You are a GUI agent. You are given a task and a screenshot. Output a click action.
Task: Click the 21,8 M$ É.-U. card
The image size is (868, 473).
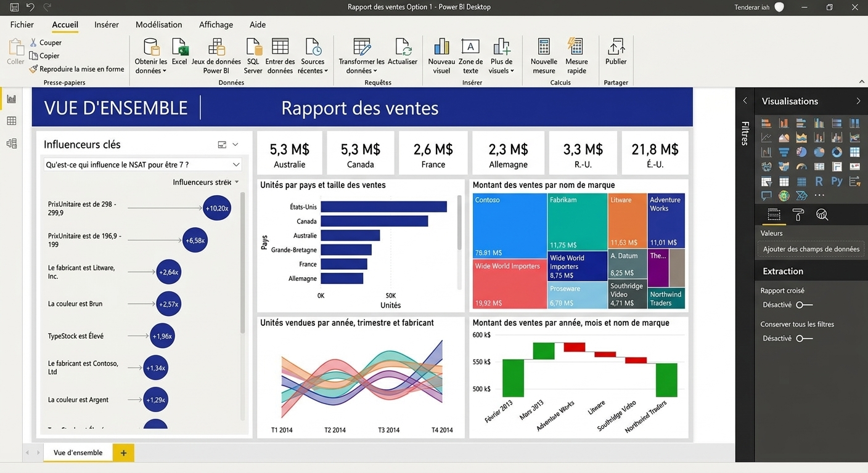tap(655, 153)
